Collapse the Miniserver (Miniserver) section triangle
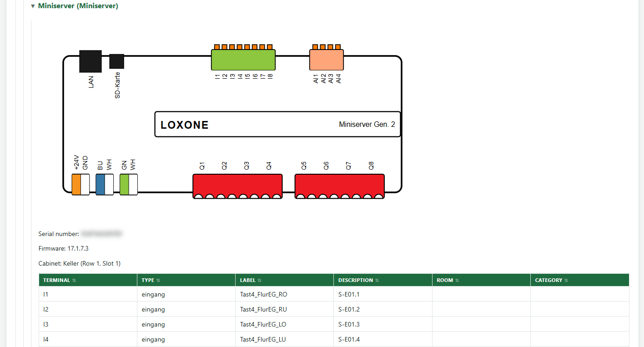This screenshot has width=644, height=347. [33, 6]
